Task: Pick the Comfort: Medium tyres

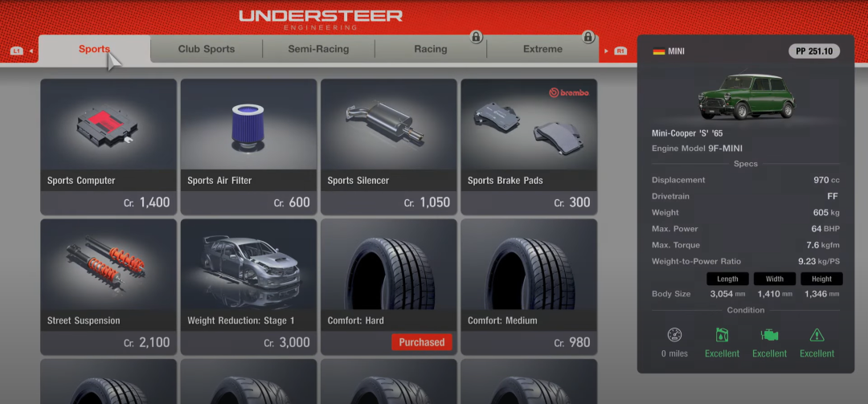Action: (x=528, y=286)
